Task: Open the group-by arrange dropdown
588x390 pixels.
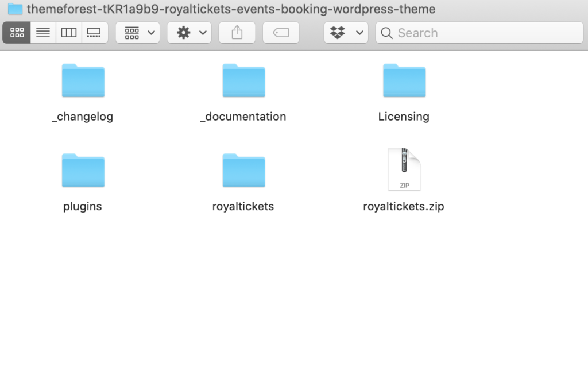Action: (x=138, y=33)
